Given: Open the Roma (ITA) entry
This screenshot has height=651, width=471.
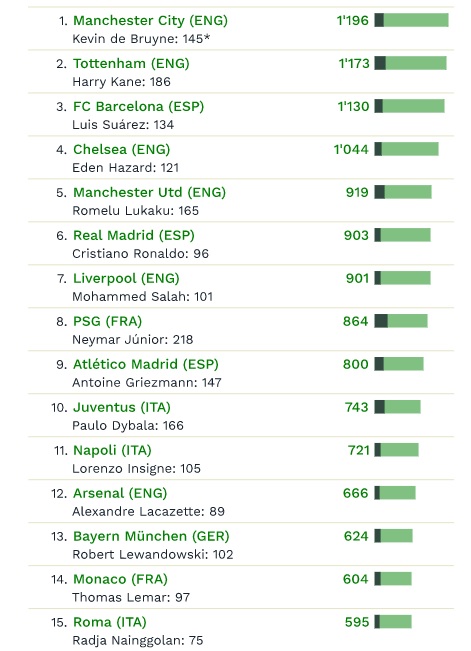Looking at the screenshot, I should (110, 622).
